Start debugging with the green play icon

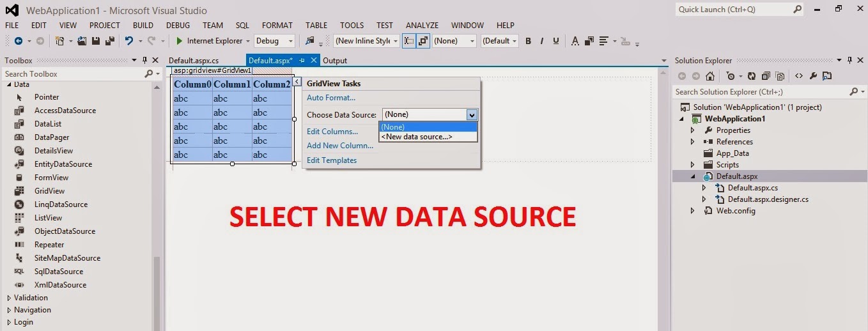[180, 41]
